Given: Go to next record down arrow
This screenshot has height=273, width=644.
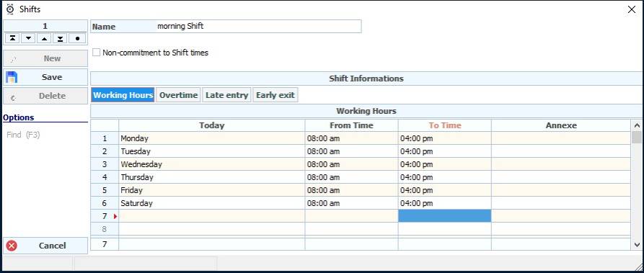Looking at the screenshot, I should coord(28,39).
